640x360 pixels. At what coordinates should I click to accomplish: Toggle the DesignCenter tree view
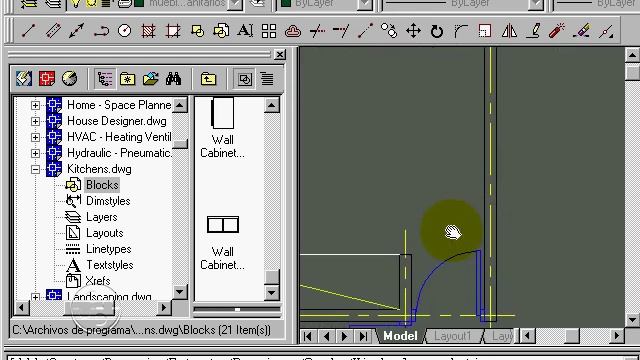[105, 78]
